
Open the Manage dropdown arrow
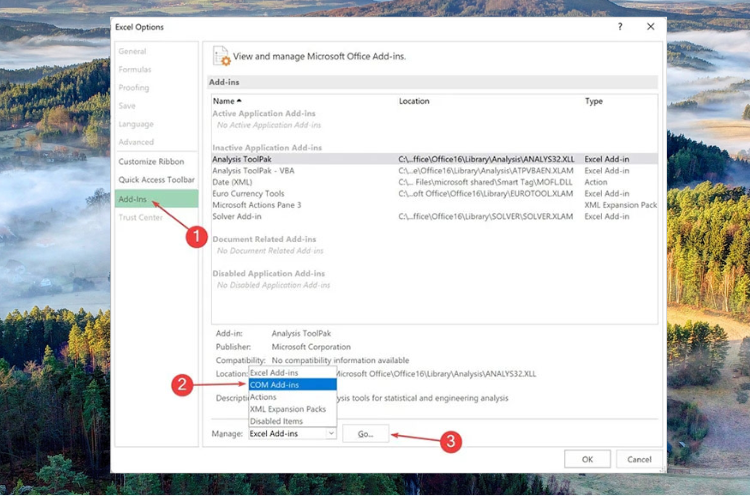coord(331,433)
